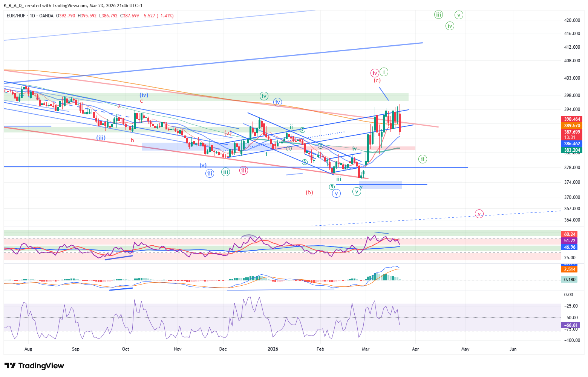Select the blue (iii) wave label near October
588x377 pixels.
[x=101, y=137]
